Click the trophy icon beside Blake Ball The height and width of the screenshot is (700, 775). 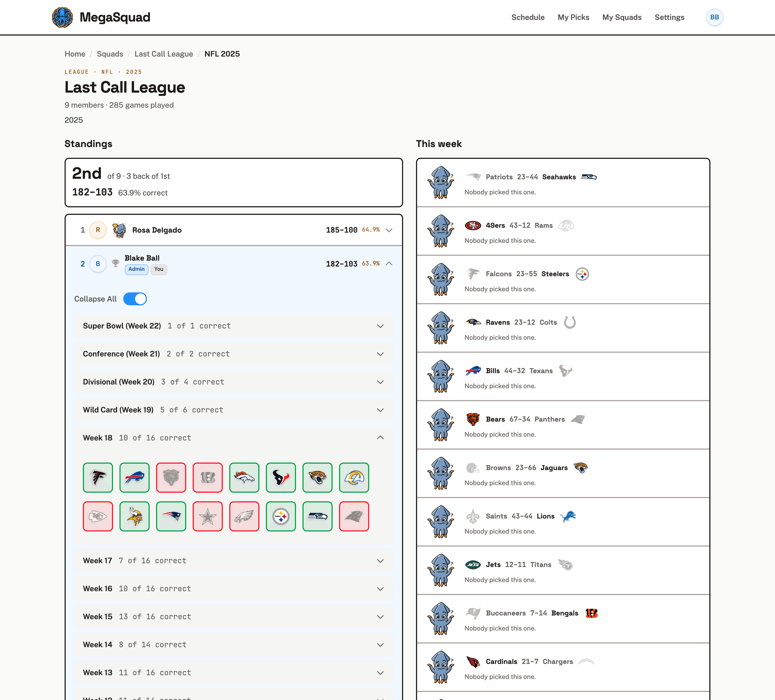pos(115,264)
